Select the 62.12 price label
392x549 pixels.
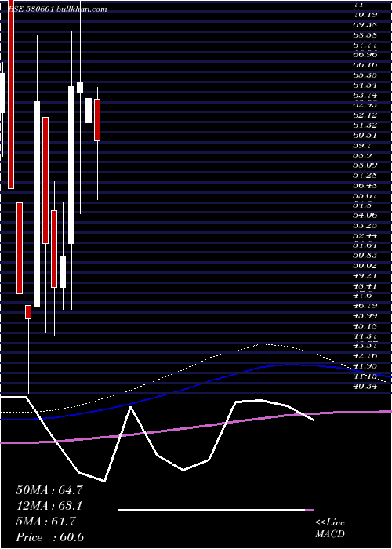tap(365, 115)
